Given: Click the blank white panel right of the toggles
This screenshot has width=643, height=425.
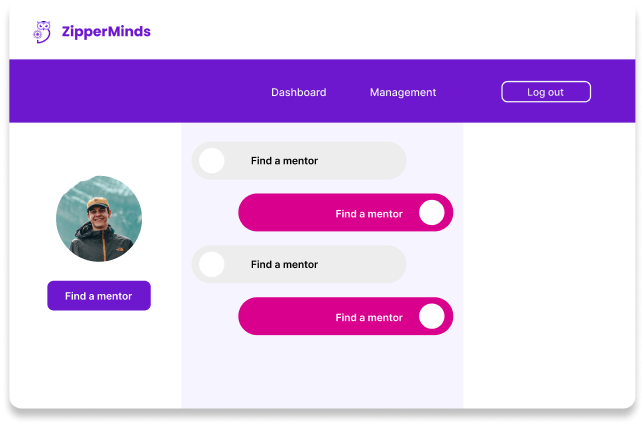Looking at the screenshot, I should click(549, 265).
